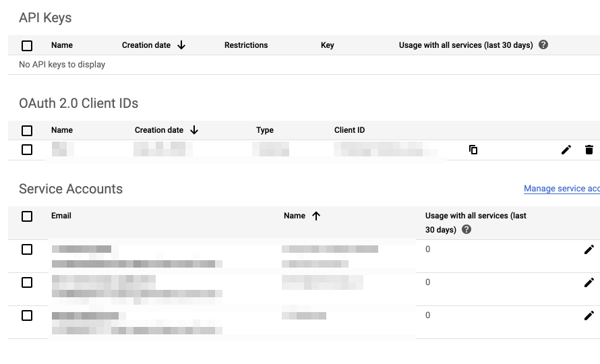
Task: Open help for Service Accounts usage column
Action: click(x=467, y=229)
